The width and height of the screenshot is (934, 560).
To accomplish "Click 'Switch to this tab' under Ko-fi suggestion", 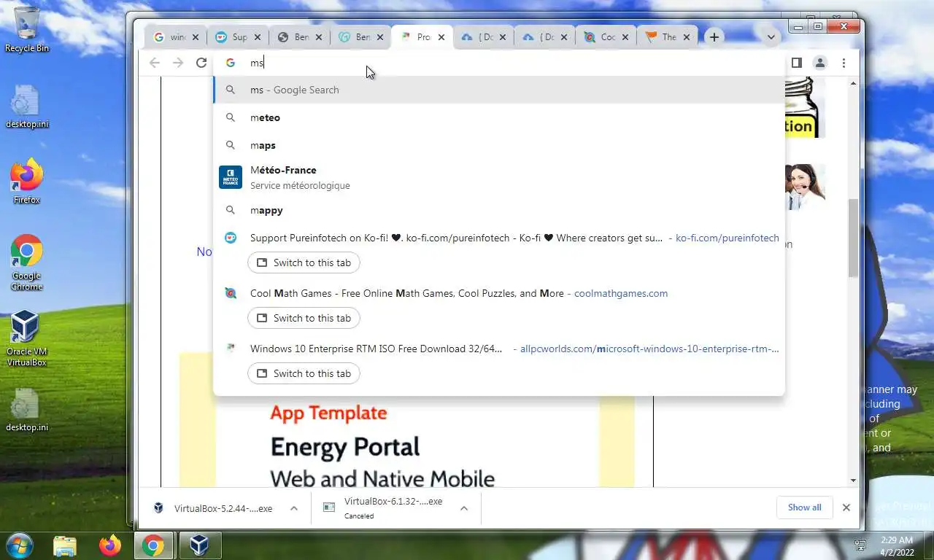I will click(304, 262).
